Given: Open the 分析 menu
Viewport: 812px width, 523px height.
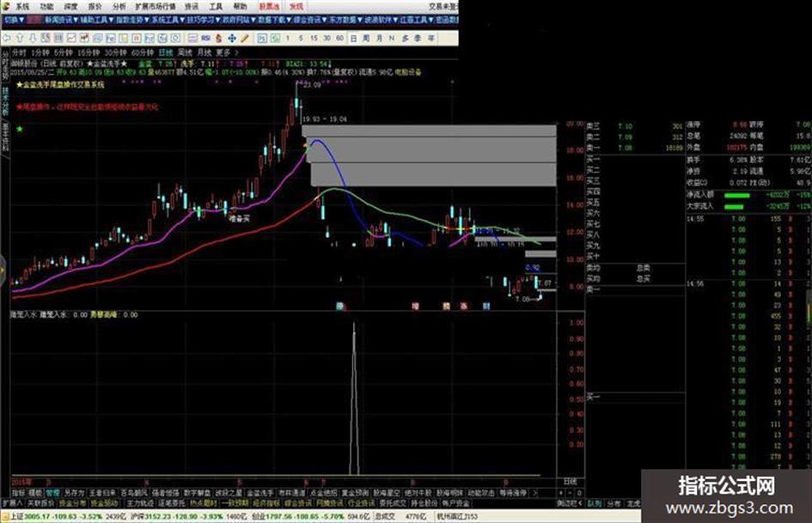Looking at the screenshot, I should pyautogui.click(x=119, y=7).
